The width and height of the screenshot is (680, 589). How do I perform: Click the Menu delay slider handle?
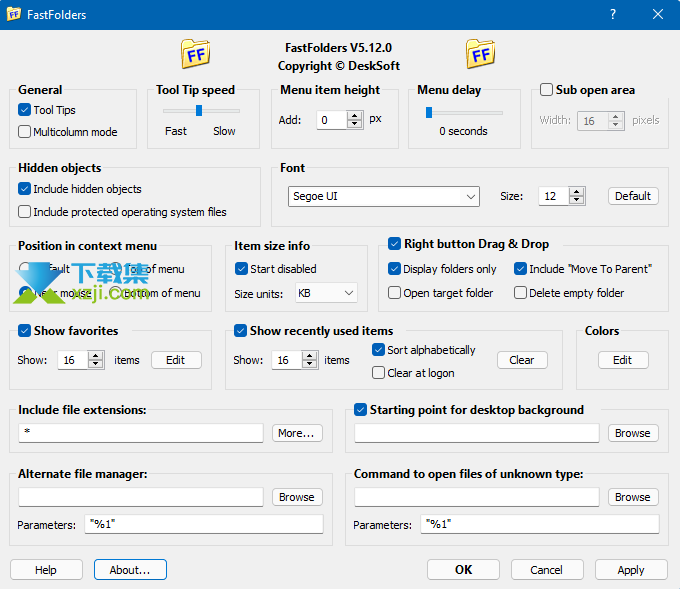(x=429, y=112)
